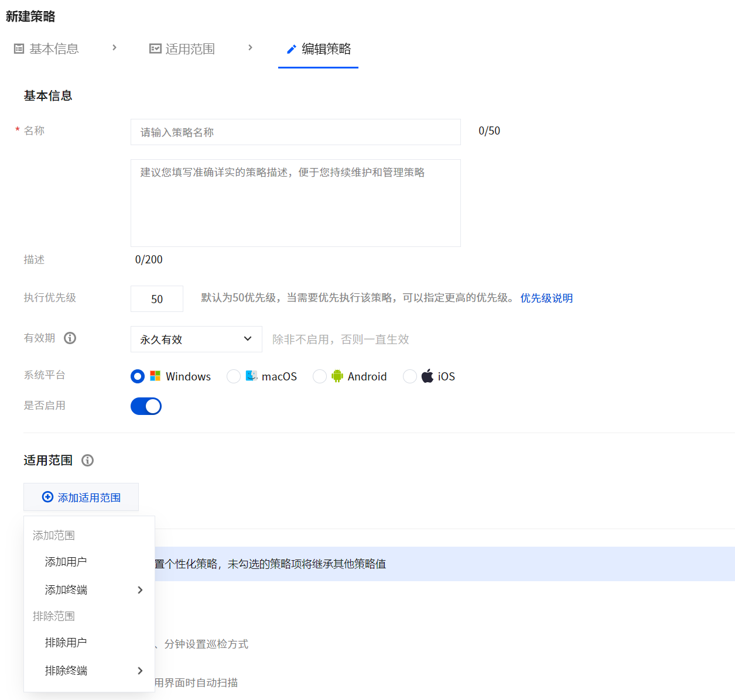The width and height of the screenshot is (735, 700).
Task: Click the macOS Finder icon
Action: [251, 376]
